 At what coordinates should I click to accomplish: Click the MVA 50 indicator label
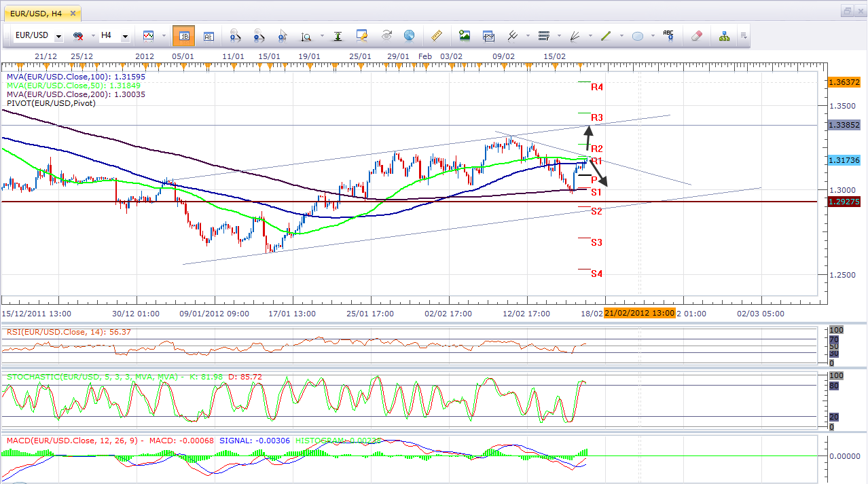tap(74, 86)
